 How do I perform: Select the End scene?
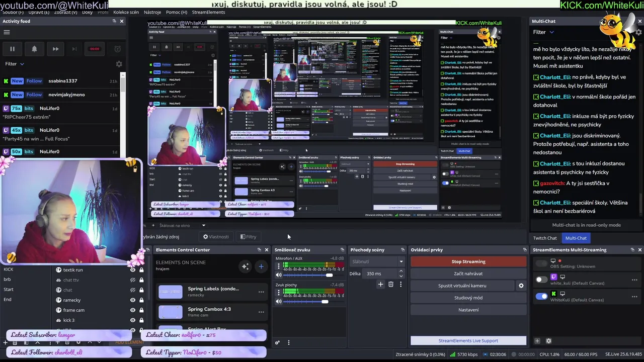point(8,300)
